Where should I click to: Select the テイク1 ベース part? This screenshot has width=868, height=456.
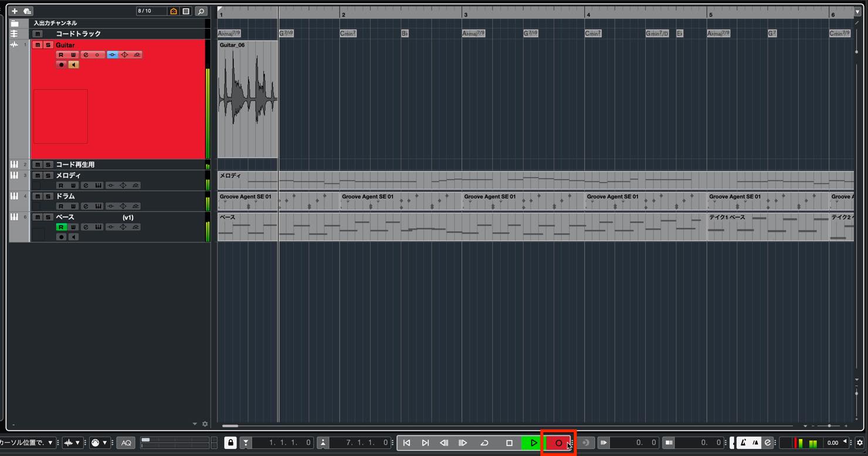pos(768,227)
